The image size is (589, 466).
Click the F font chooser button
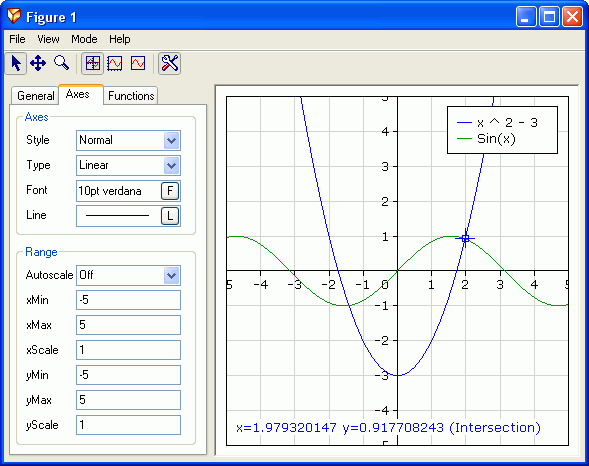(170, 191)
